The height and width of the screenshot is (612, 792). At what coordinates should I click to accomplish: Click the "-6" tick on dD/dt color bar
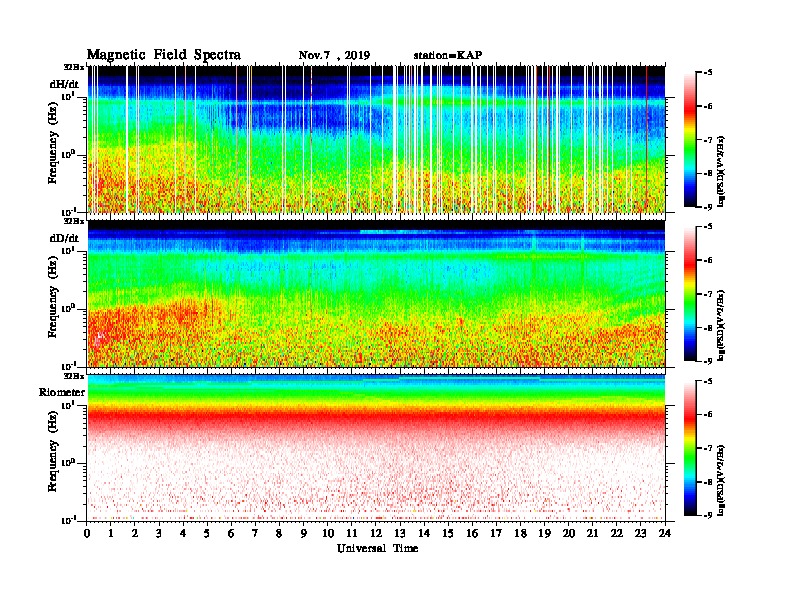coord(708,261)
